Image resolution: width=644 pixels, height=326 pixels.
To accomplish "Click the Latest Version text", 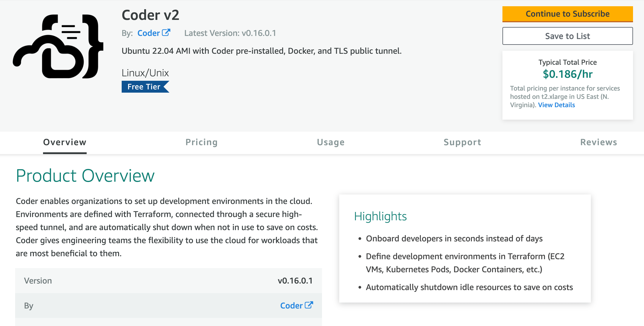I will 230,33.
